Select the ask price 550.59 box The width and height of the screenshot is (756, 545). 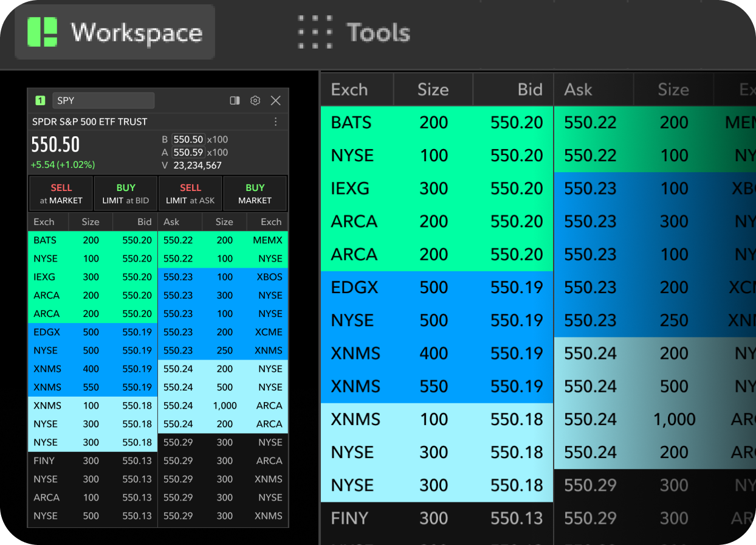tap(188, 153)
